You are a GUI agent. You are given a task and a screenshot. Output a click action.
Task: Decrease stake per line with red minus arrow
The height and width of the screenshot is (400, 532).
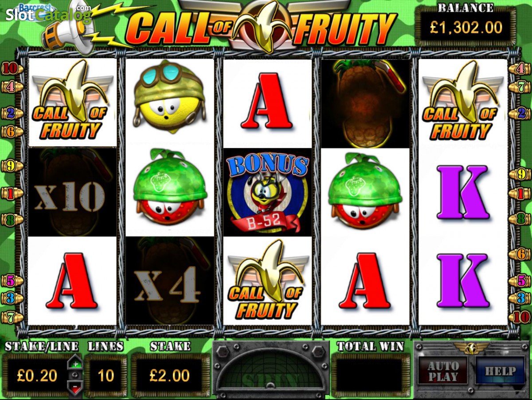75,388
